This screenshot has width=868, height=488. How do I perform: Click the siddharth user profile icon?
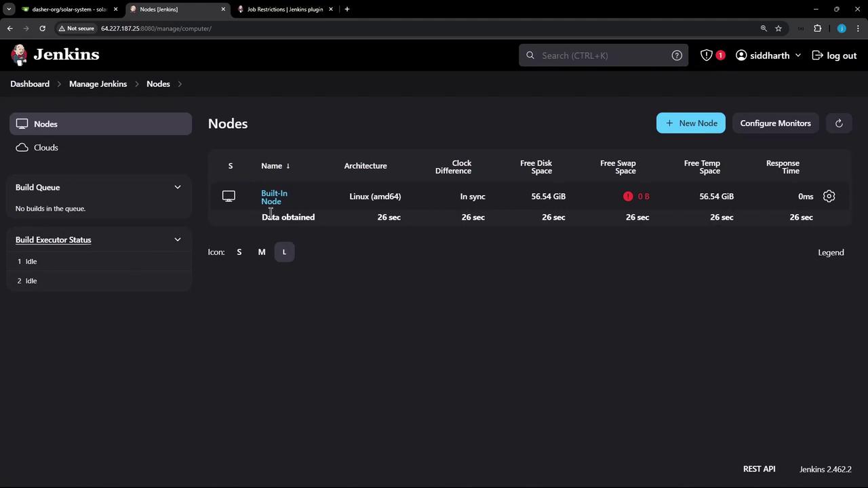[x=741, y=56]
